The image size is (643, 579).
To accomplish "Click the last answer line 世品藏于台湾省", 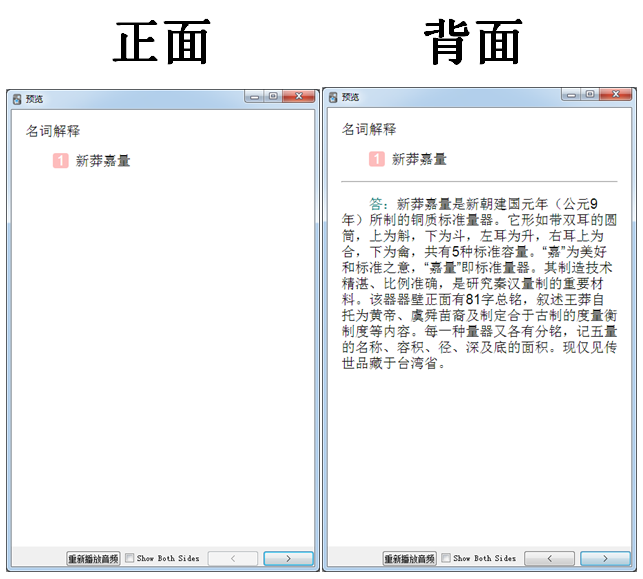I will tap(393, 363).
